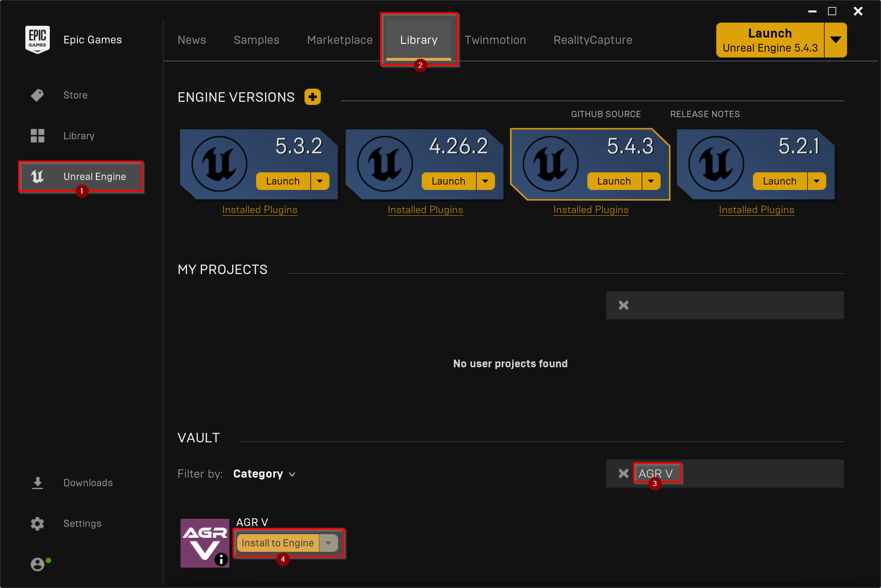Open Settings in sidebar
The image size is (881, 588).
click(x=82, y=524)
